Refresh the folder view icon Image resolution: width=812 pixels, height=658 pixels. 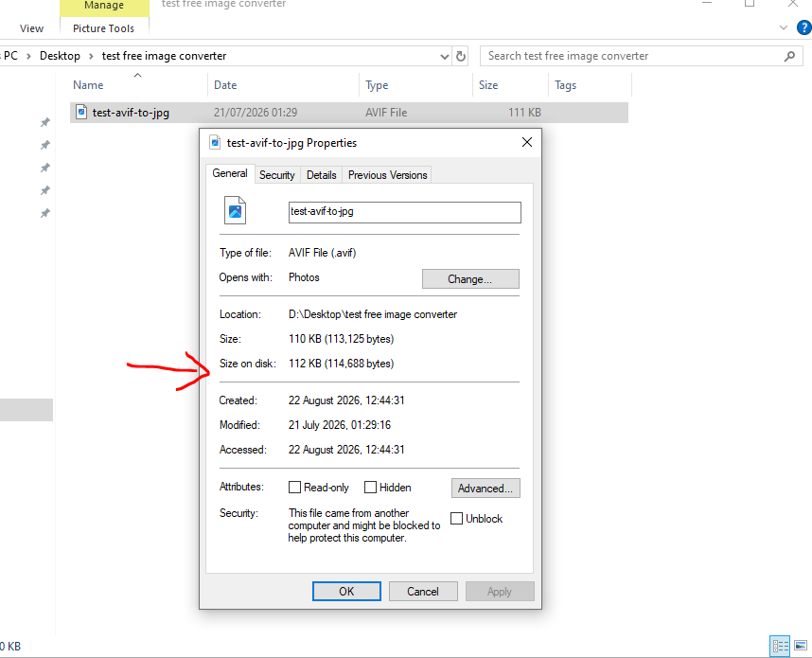tap(460, 56)
